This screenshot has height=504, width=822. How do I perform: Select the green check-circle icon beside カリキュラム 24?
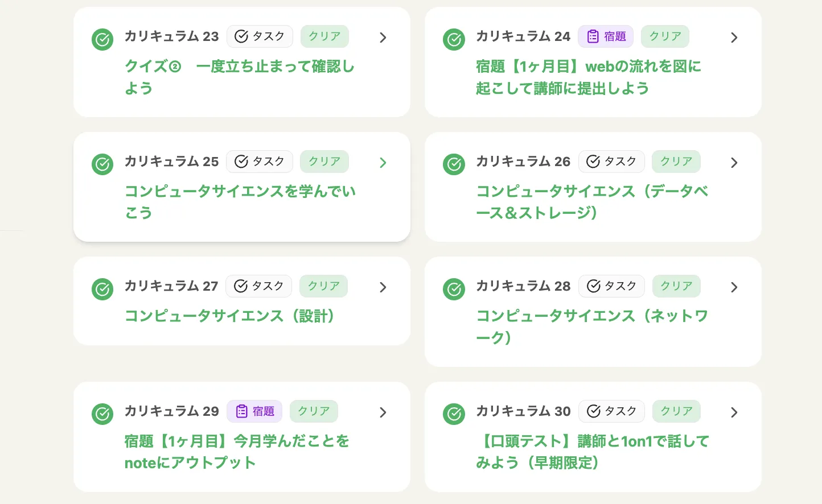coord(454,40)
